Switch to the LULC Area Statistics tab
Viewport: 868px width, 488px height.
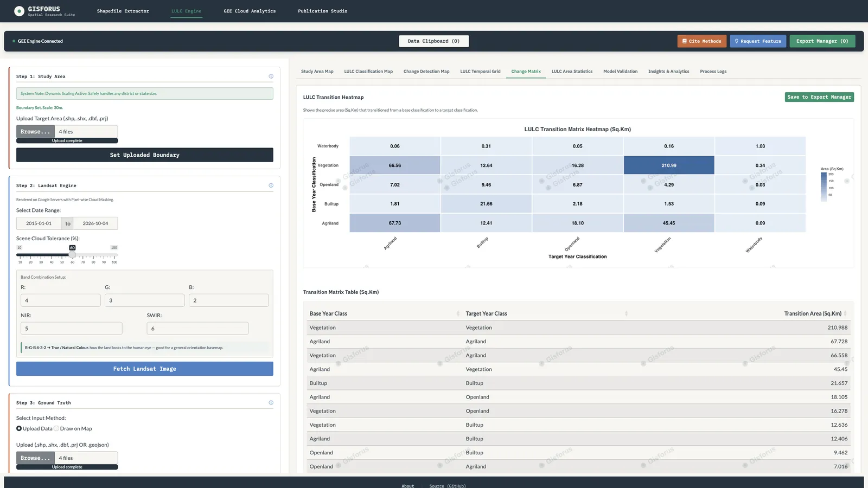[572, 72]
